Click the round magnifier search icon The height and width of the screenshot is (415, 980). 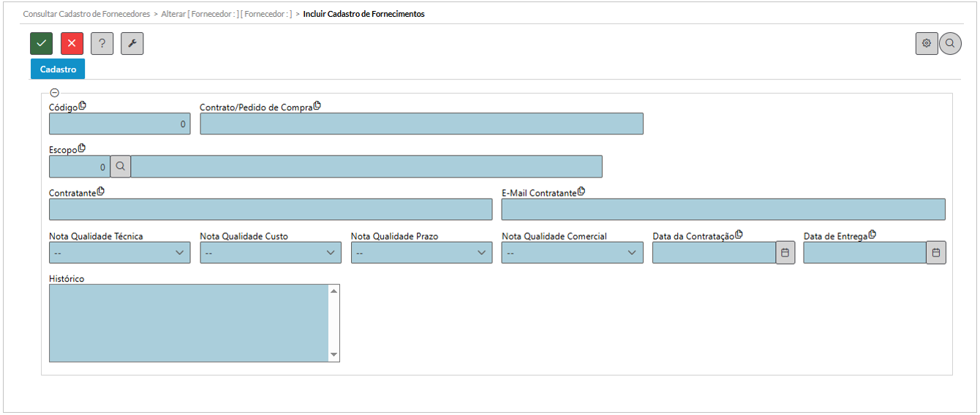click(x=950, y=44)
